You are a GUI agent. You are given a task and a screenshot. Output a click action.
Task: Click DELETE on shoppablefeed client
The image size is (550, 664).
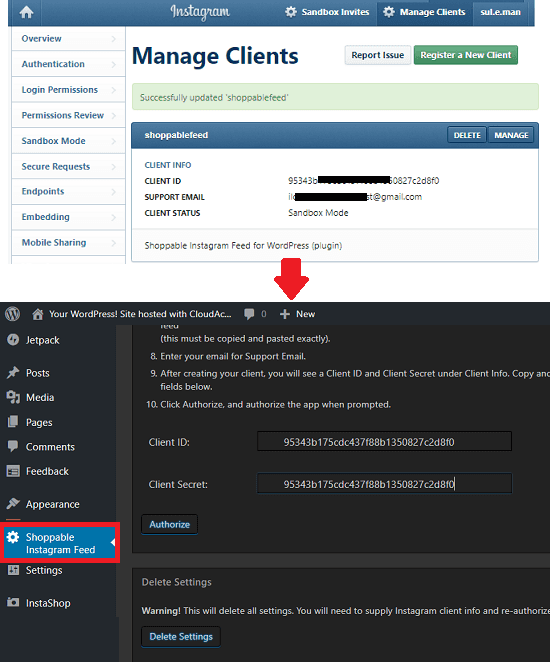click(467, 135)
